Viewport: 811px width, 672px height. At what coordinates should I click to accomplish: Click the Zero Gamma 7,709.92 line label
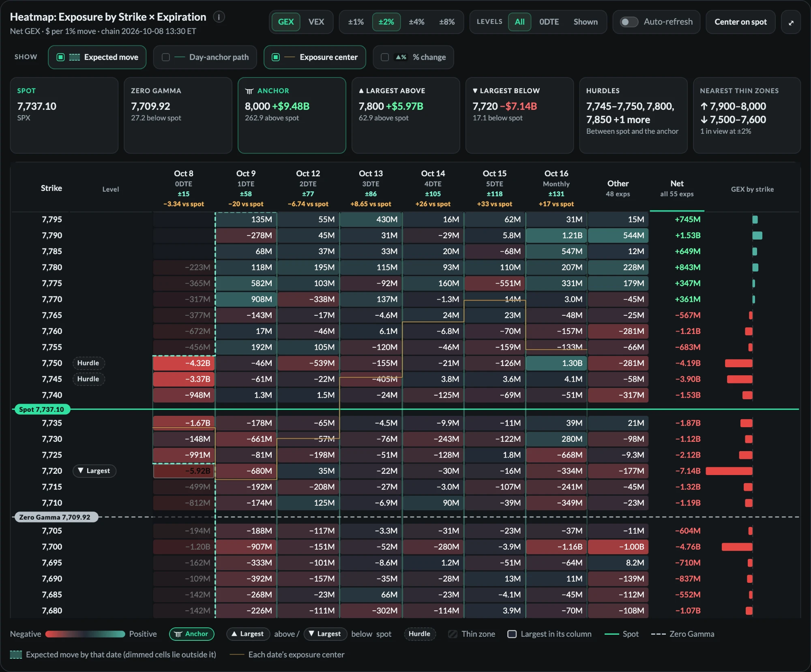tap(56, 517)
